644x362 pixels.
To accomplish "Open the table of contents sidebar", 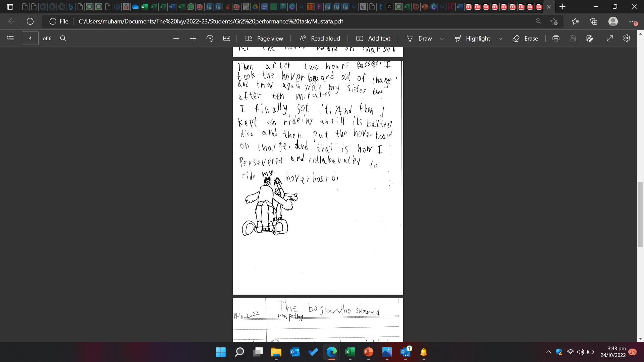I will point(10,38).
